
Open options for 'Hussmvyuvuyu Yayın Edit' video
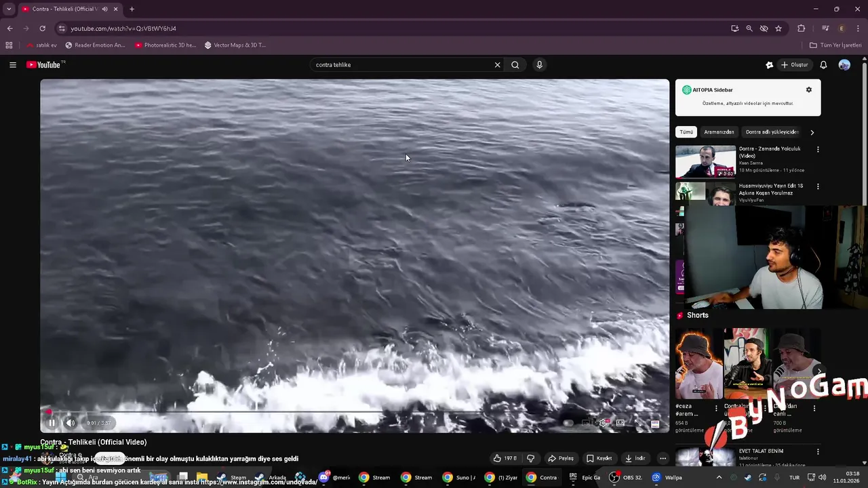[x=818, y=186]
